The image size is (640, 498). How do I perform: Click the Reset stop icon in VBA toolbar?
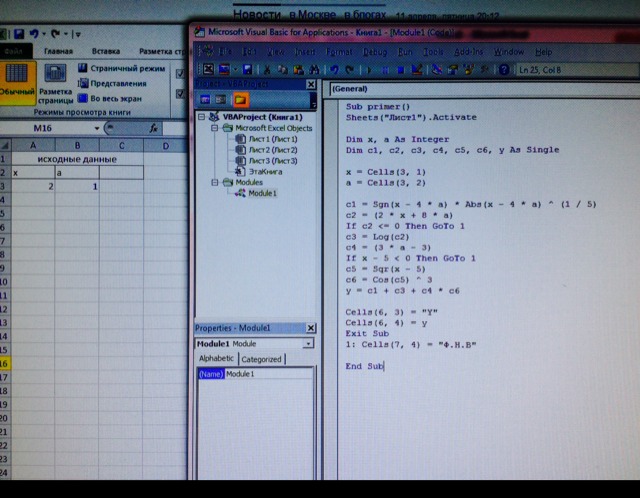400,70
